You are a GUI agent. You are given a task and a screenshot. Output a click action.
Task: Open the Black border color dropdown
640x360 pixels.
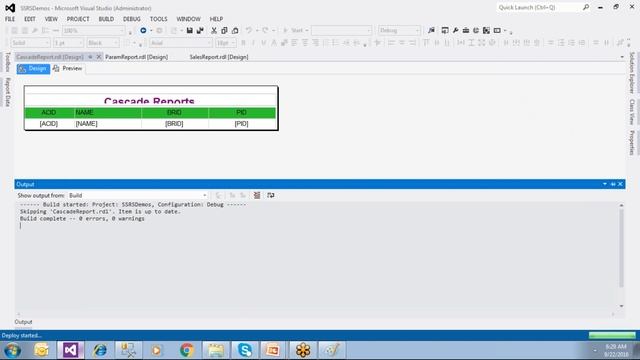pos(102,43)
